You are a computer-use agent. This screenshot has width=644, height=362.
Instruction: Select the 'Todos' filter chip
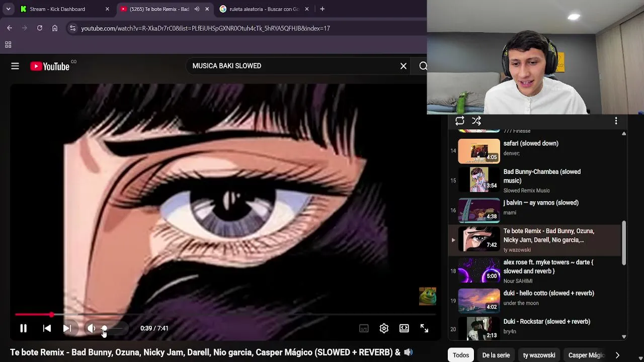click(x=461, y=355)
